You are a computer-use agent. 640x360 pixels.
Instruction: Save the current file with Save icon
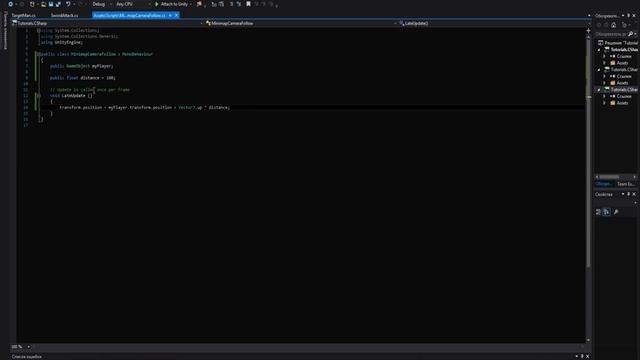click(51, 4)
